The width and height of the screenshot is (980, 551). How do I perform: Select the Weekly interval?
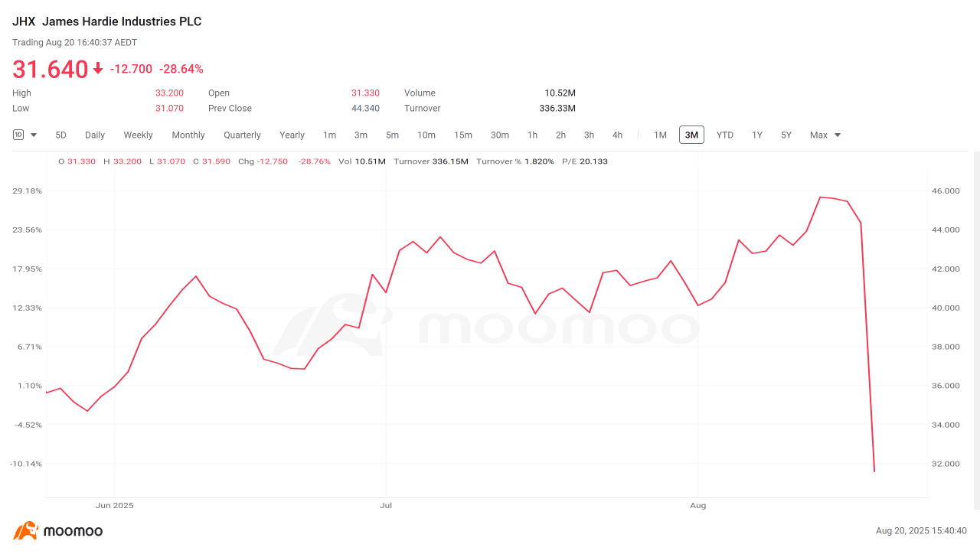[x=139, y=135]
